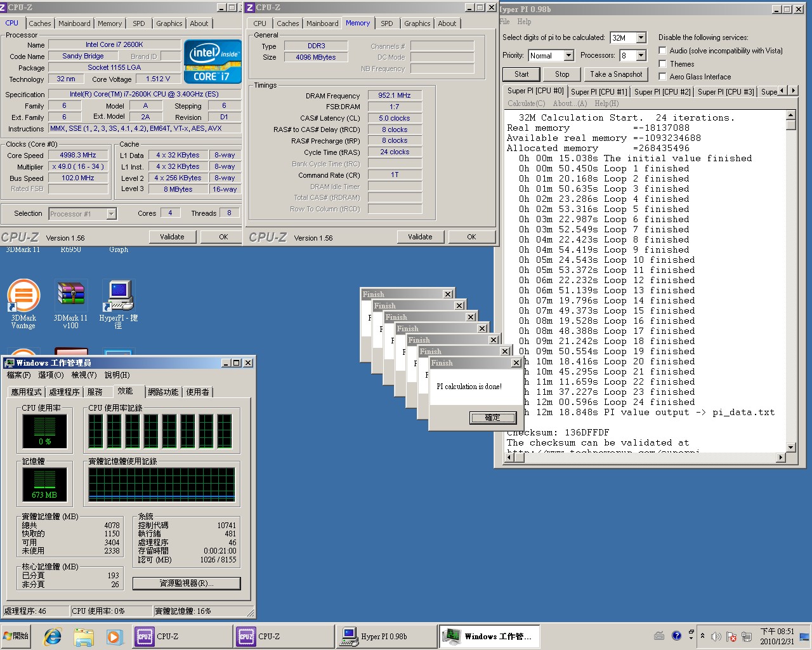Screen dimensions: 812x650
Task: Click the help question mark tray icon
Action: [676, 635]
